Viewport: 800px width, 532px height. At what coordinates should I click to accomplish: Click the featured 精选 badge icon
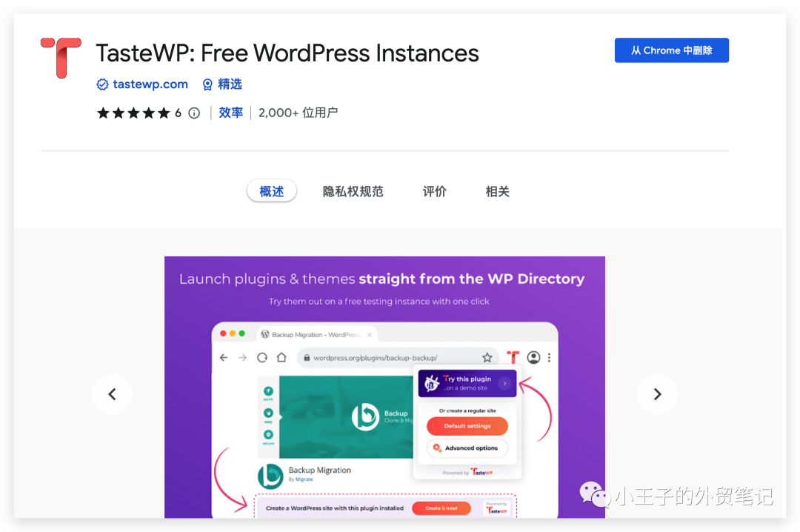[207, 84]
